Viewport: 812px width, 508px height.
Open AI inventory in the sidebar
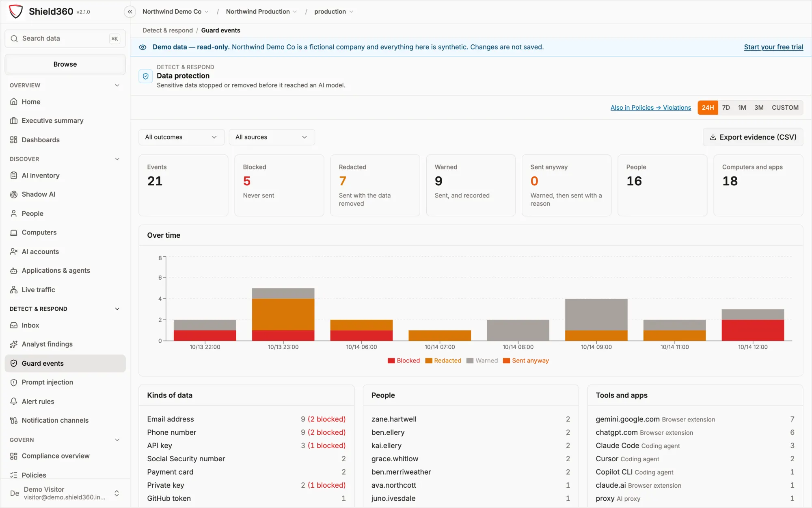click(65, 176)
